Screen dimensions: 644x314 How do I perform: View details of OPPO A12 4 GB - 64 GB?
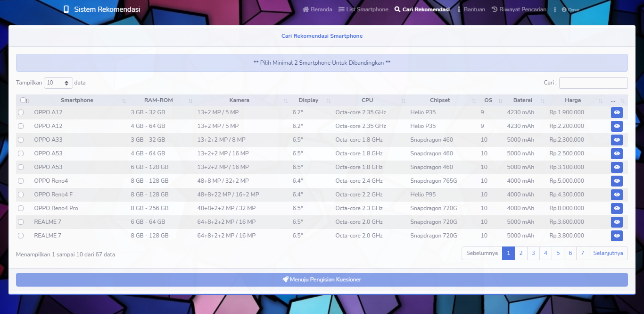[x=617, y=126]
